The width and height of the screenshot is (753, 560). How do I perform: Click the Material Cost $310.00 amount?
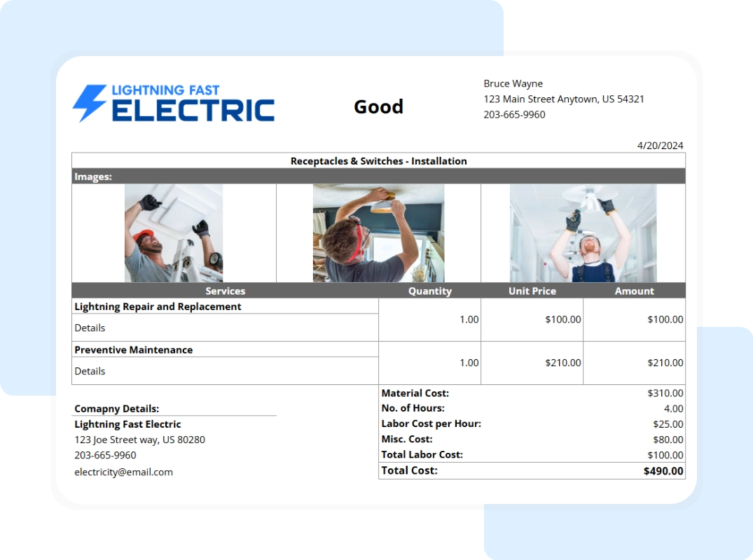click(x=667, y=393)
